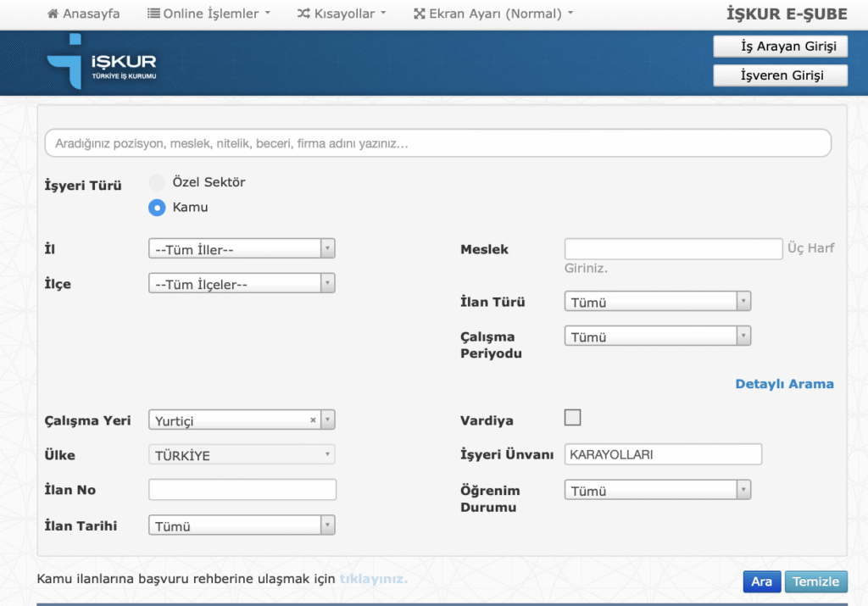
Task: Focus the main position search text box
Action: [437, 143]
